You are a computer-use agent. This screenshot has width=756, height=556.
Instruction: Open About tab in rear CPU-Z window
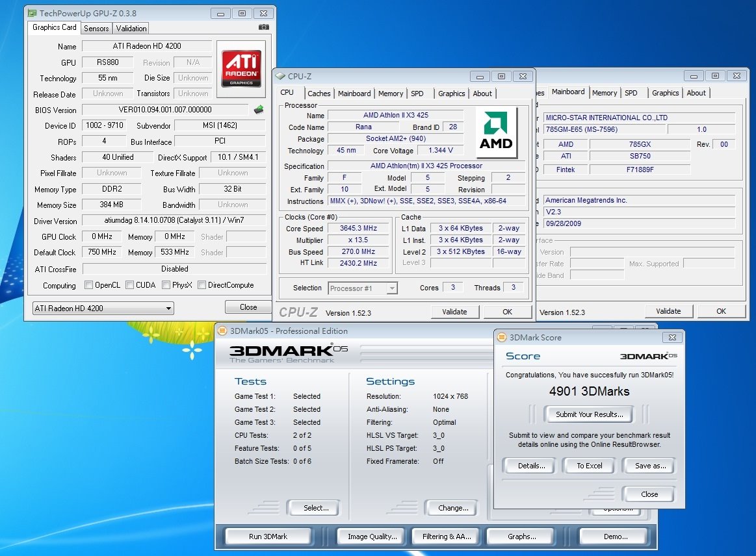pyautogui.click(x=696, y=93)
